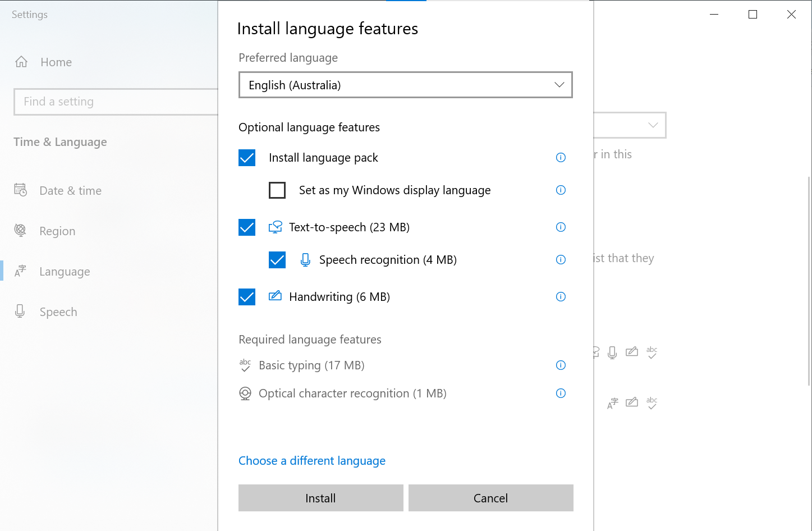Open Choose a different language link

312,460
